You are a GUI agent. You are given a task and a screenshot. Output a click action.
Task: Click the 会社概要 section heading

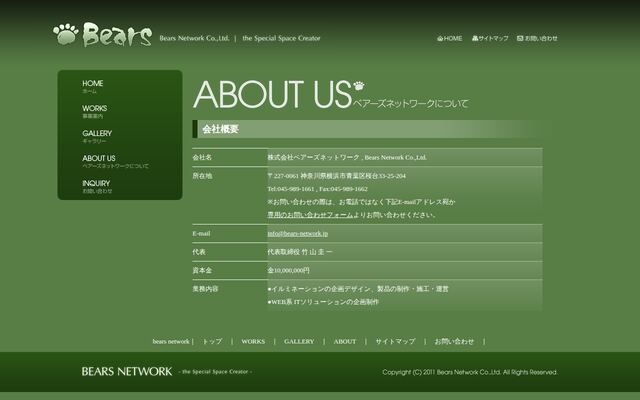[220, 129]
